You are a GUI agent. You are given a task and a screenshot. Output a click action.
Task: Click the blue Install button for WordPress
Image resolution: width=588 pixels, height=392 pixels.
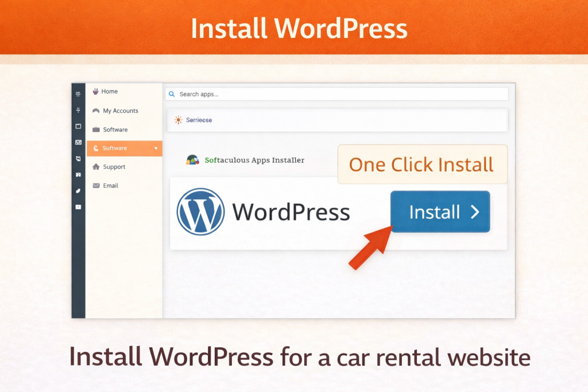[440, 211]
